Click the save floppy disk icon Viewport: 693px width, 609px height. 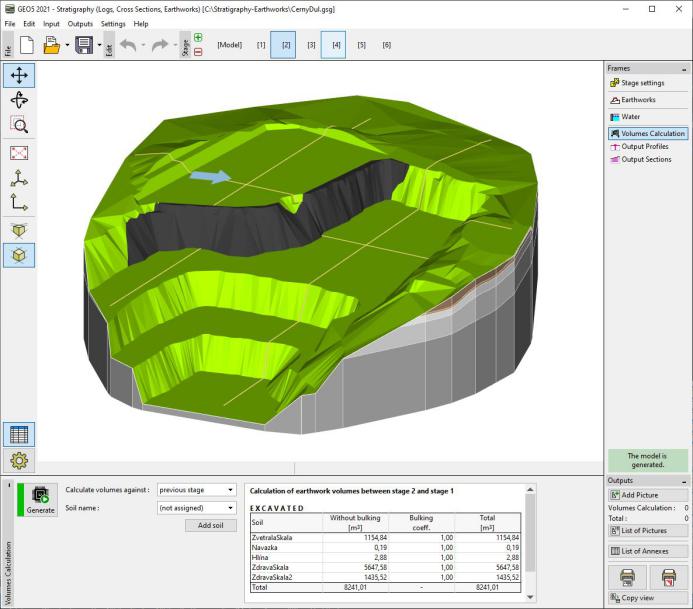(x=84, y=45)
